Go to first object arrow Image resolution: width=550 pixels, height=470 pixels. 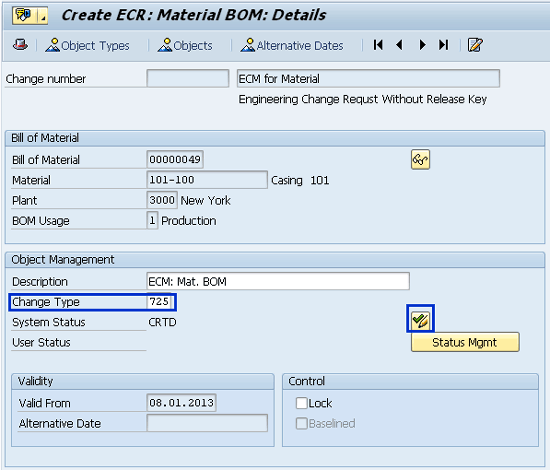[378, 45]
